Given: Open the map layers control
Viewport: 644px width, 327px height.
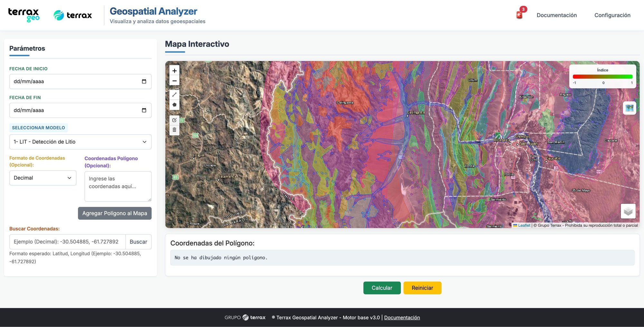Looking at the screenshot, I should (x=628, y=211).
